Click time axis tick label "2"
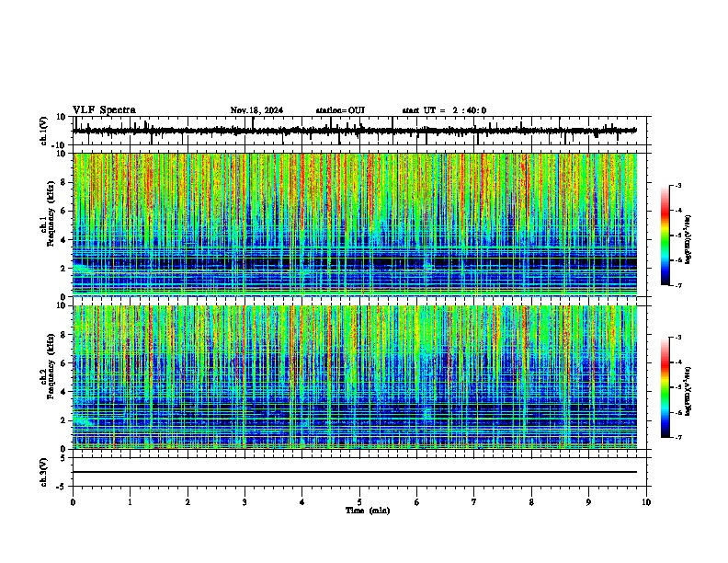Screen dimensions: 728x563 188,502
